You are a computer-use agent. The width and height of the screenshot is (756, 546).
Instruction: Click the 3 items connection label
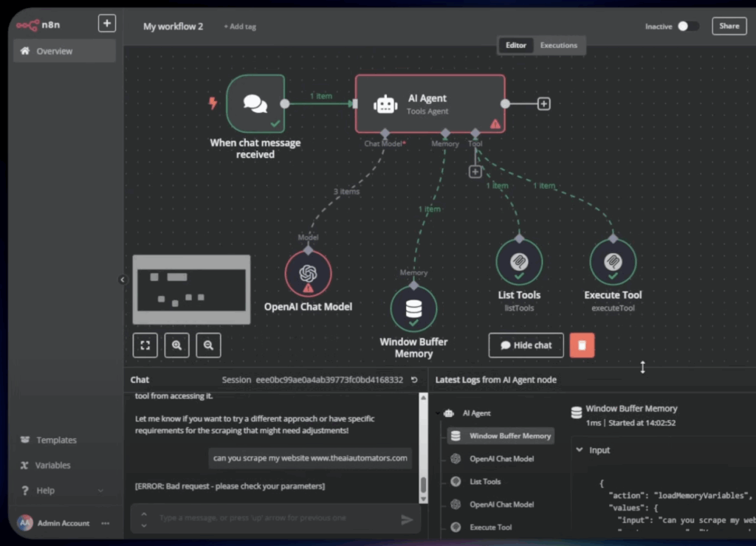[x=346, y=191]
